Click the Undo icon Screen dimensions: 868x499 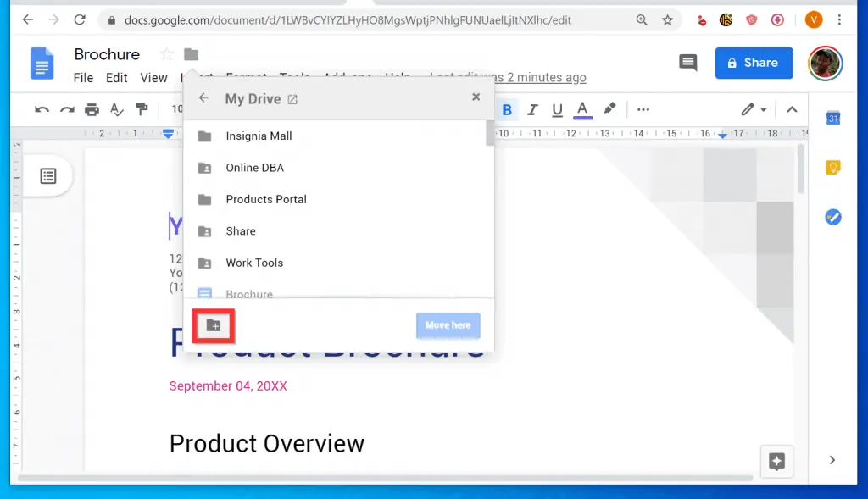coord(41,109)
